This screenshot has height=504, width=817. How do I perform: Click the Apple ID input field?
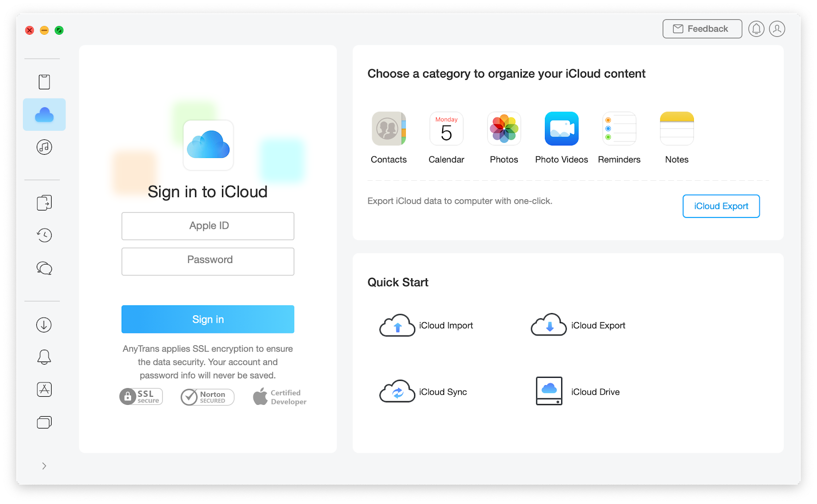pyautogui.click(x=208, y=226)
